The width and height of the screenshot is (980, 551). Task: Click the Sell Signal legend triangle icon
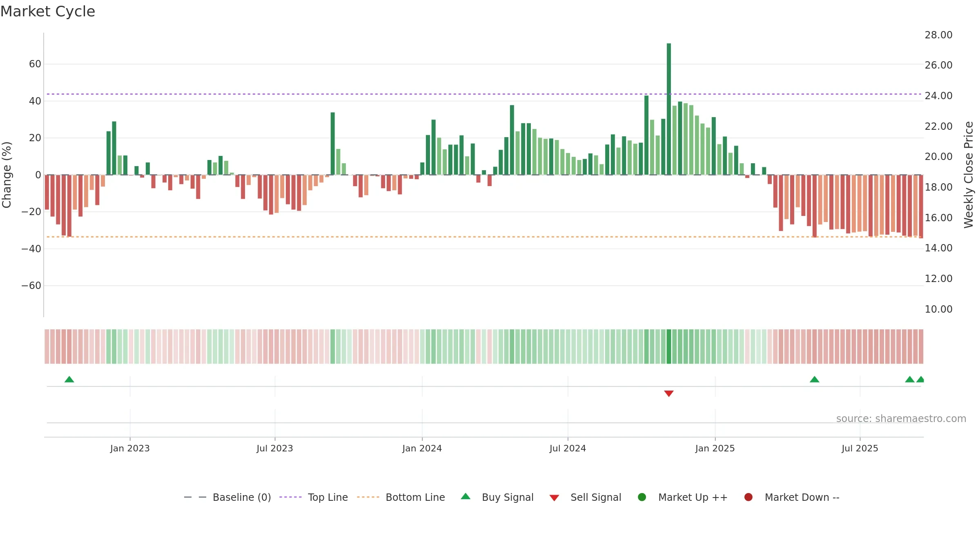pyautogui.click(x=554, y=498)
